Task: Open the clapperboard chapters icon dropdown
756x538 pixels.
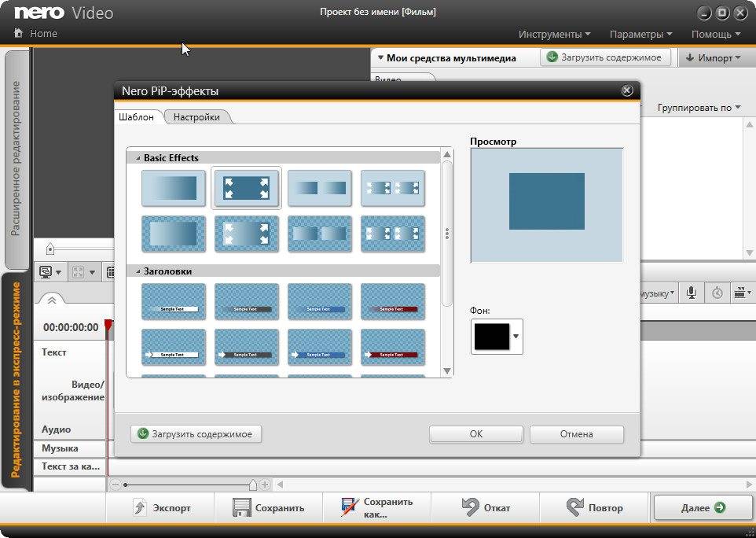Action: click(742, 293)
